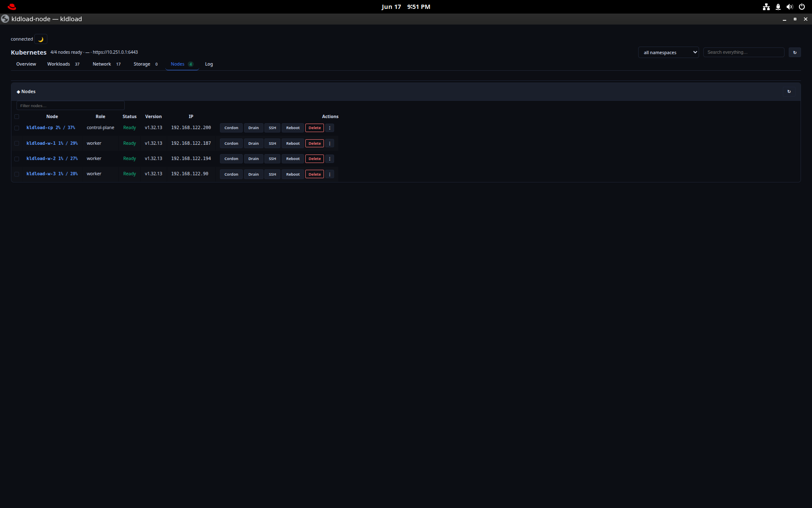
Task: Select the kldload-w-3 row checkbox
Action: 17,174
